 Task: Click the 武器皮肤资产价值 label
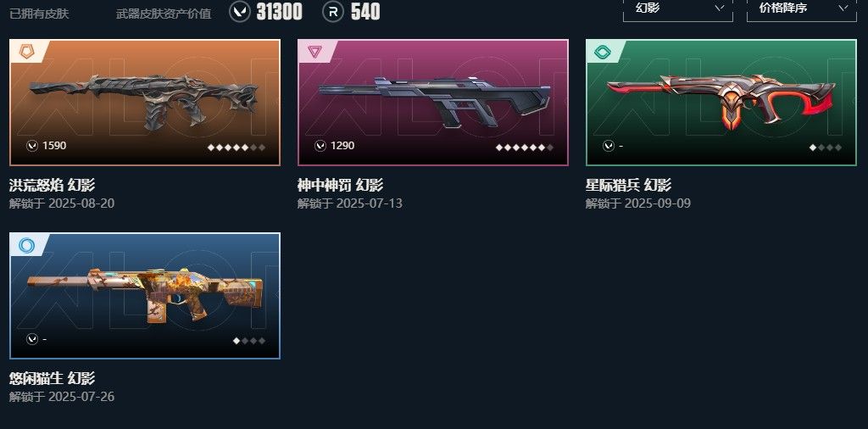(x=164, y=14)
